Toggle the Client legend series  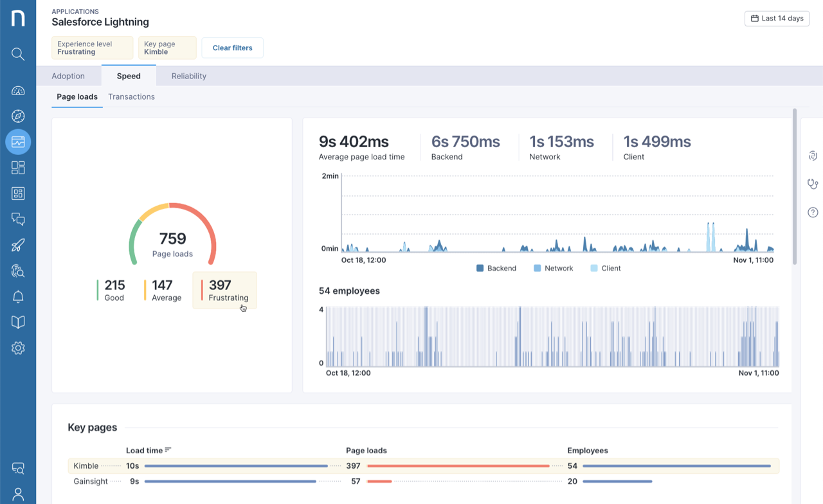pyautogui.click(x=605, y=268)
